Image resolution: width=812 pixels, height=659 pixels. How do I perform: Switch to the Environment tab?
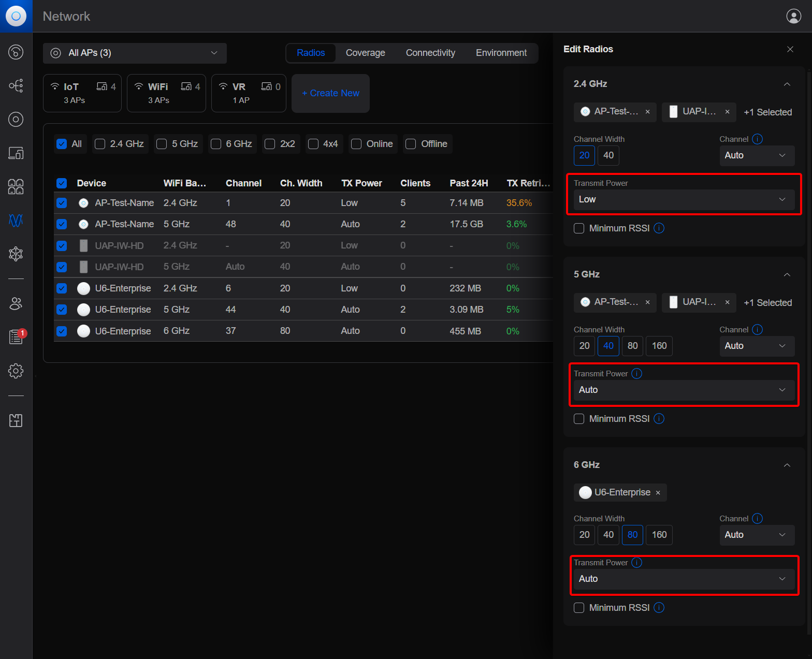[501, 53]
